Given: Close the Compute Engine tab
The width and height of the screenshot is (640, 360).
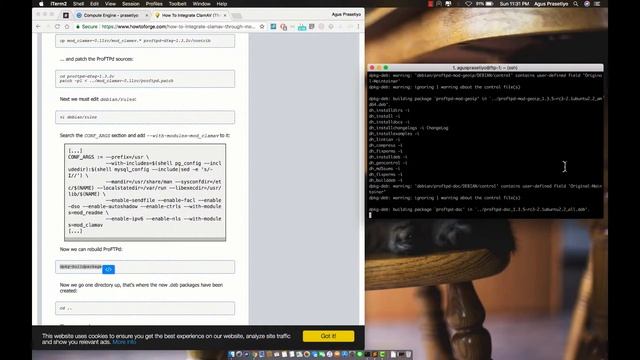Looking at the screenshot, I should 147,15.
